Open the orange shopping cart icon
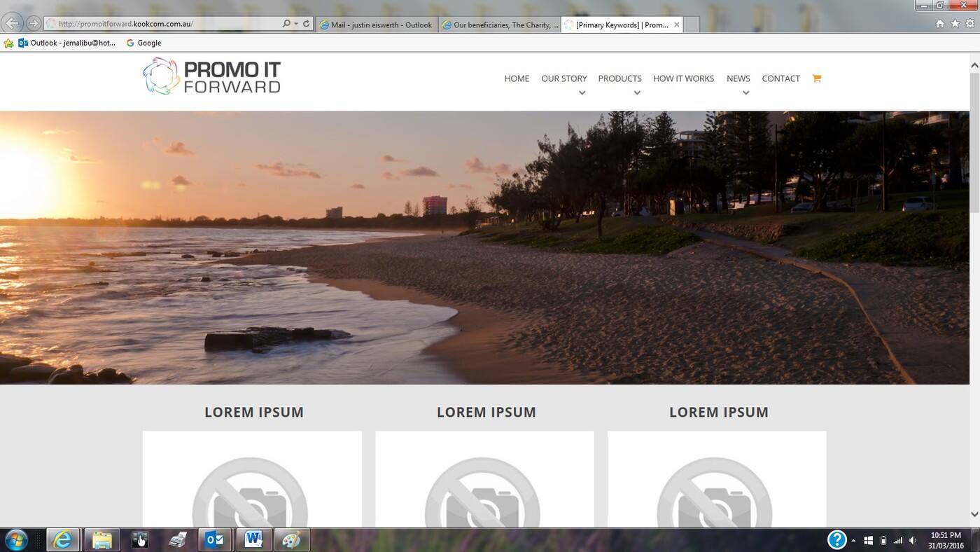The height and width of the screenshot is (552, 980). pos(816,78)
